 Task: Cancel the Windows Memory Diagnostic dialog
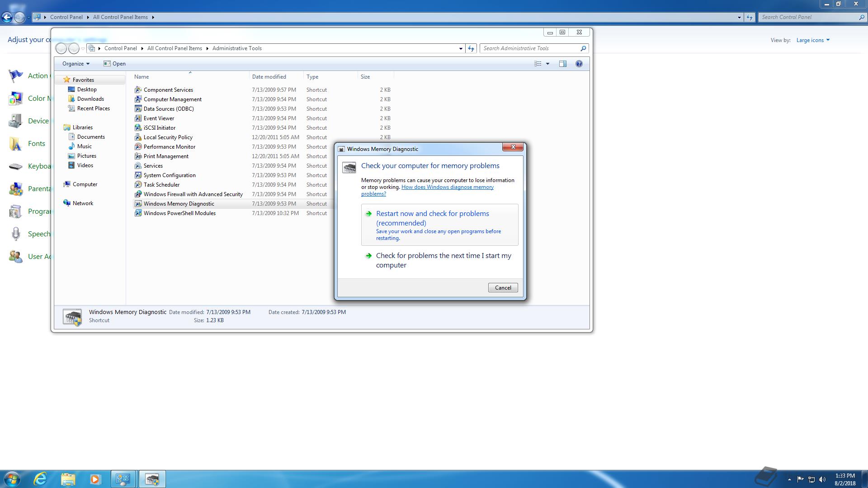click(503, 288)
